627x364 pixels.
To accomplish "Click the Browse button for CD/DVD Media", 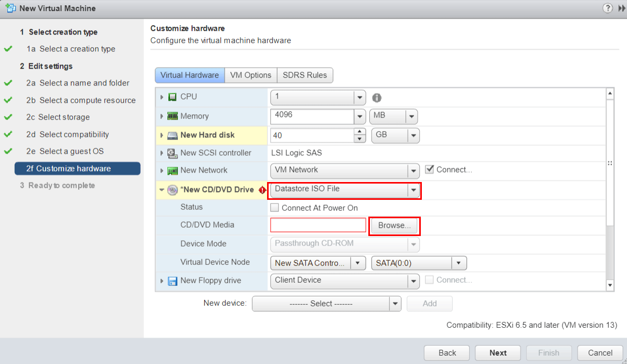I will click(394, 226).
